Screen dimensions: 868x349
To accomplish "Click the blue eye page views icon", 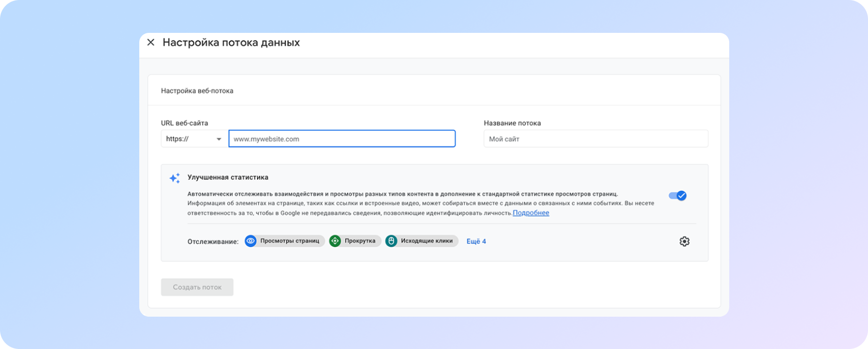I will click(x=250, y=241).
